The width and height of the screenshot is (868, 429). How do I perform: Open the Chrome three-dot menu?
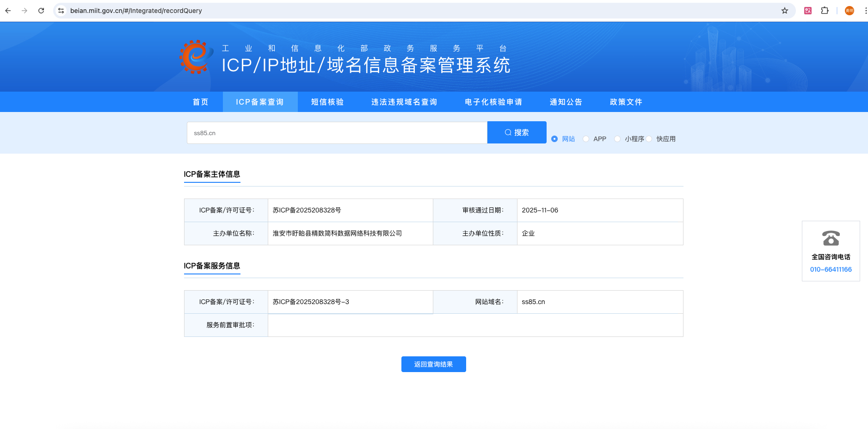tap(865, 11)
